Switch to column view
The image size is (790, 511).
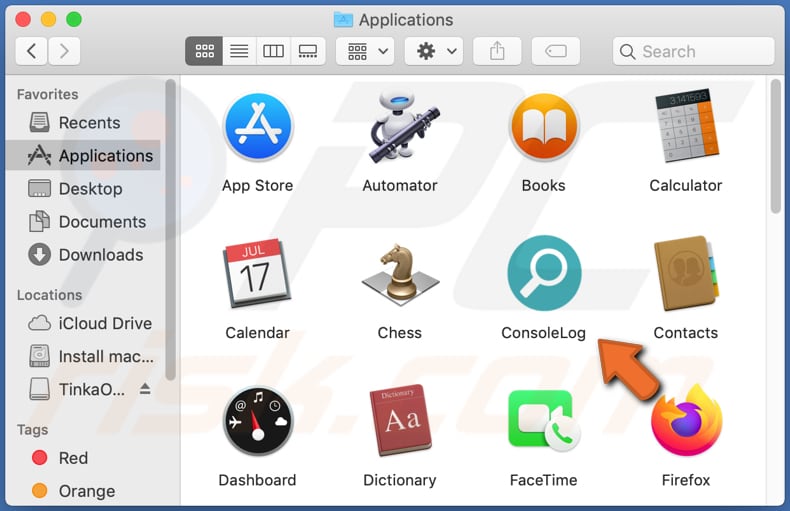[274, 51]
